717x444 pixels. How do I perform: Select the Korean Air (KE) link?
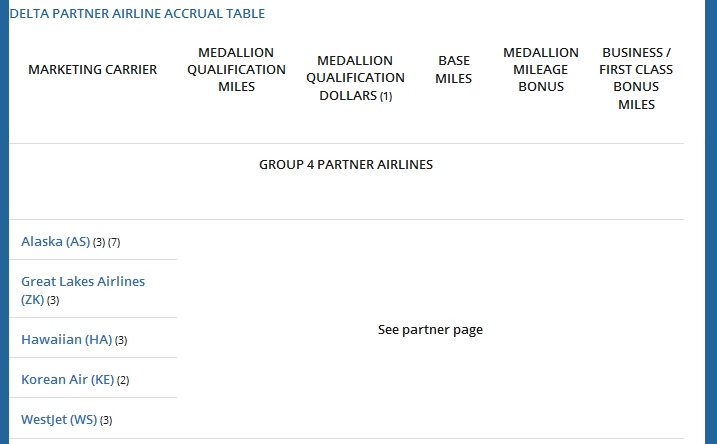(67, 380)
